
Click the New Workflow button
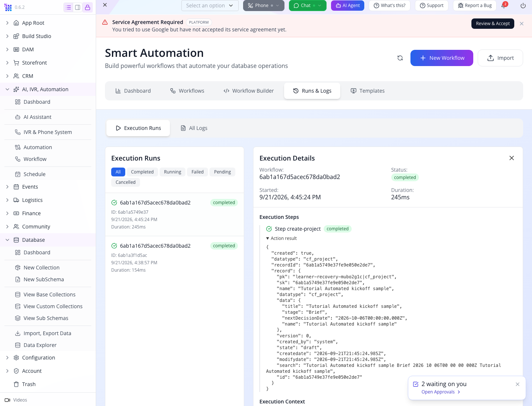tap(442, 58)
